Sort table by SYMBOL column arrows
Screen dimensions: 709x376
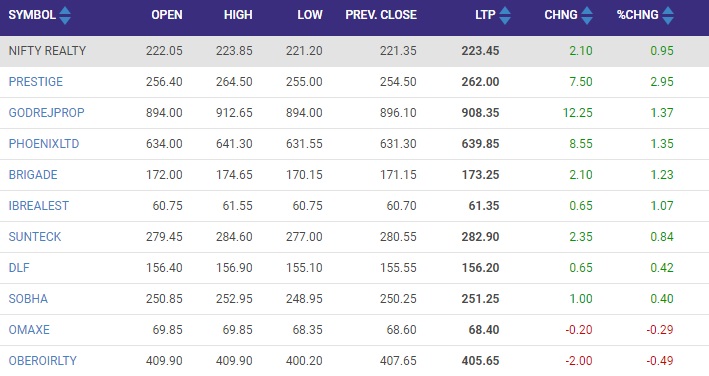click(x=65, y=15)
